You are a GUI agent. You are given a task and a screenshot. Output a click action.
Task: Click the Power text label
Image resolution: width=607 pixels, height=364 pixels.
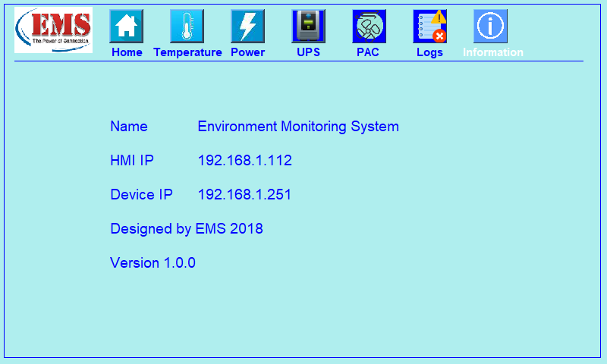click(x=247, y=52)
